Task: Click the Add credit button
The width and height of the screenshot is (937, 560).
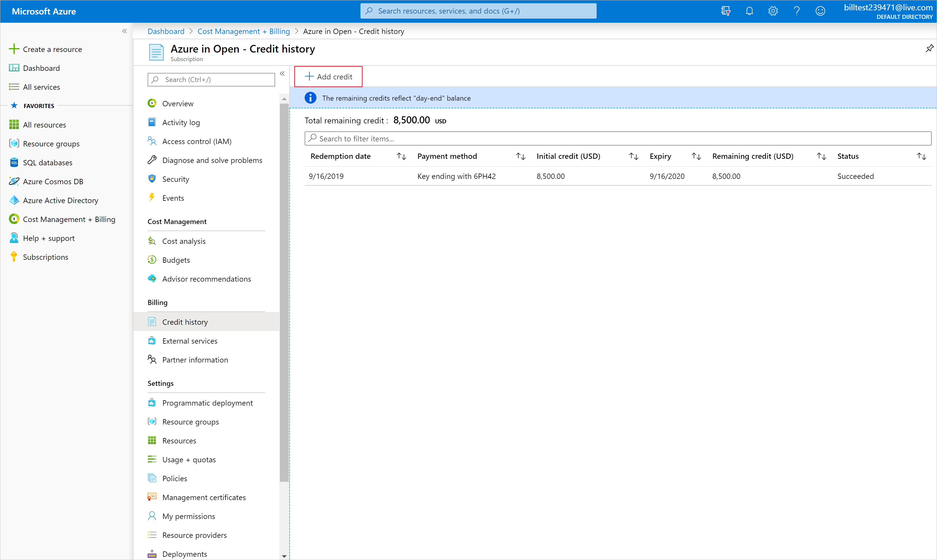Action: 328,76
